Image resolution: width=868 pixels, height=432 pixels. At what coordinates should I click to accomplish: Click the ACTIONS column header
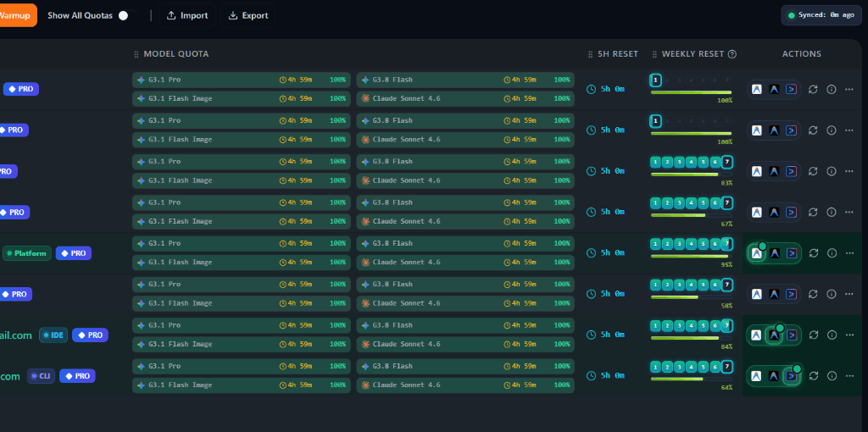(802, 54)
